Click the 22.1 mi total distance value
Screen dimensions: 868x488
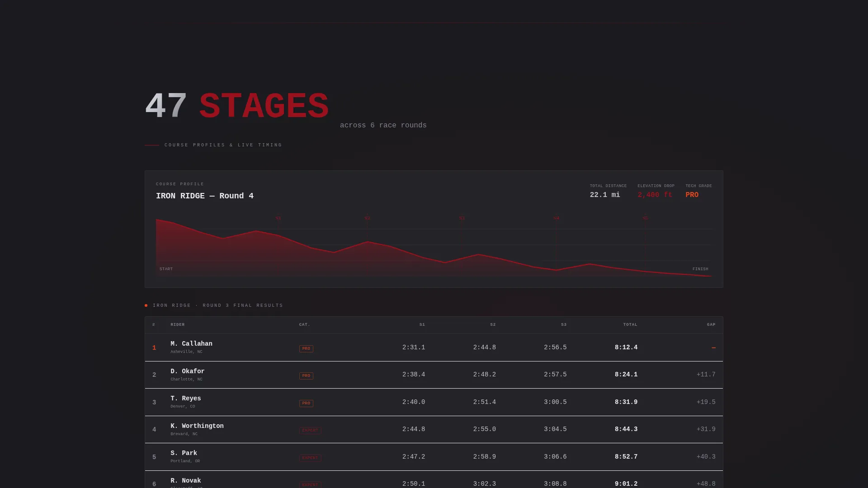tap(605, 195)
